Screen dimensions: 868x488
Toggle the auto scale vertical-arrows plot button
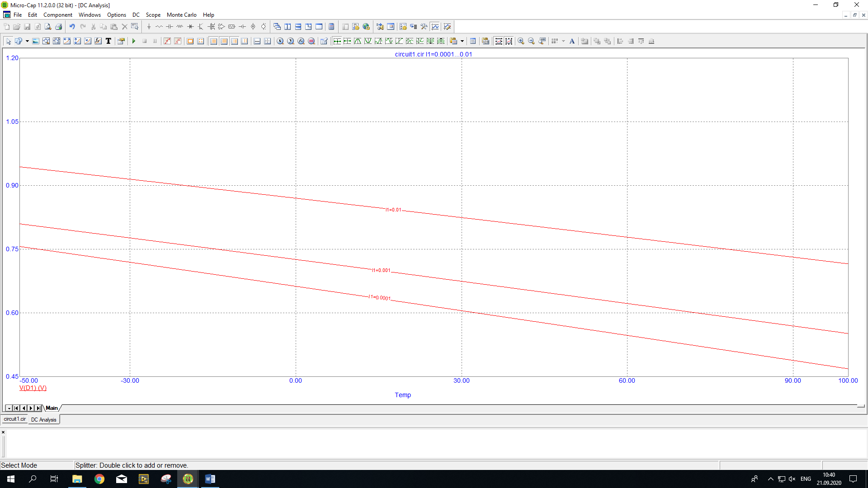tap(509, 41)
